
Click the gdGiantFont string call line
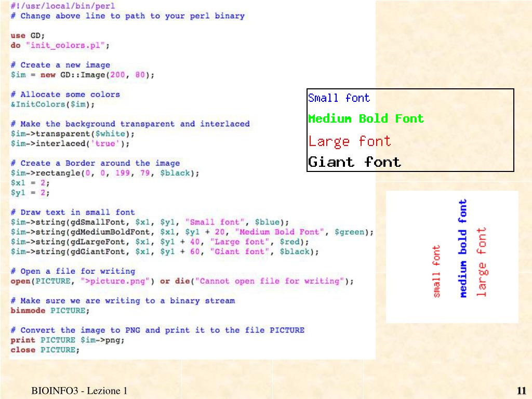pos(165,252)
